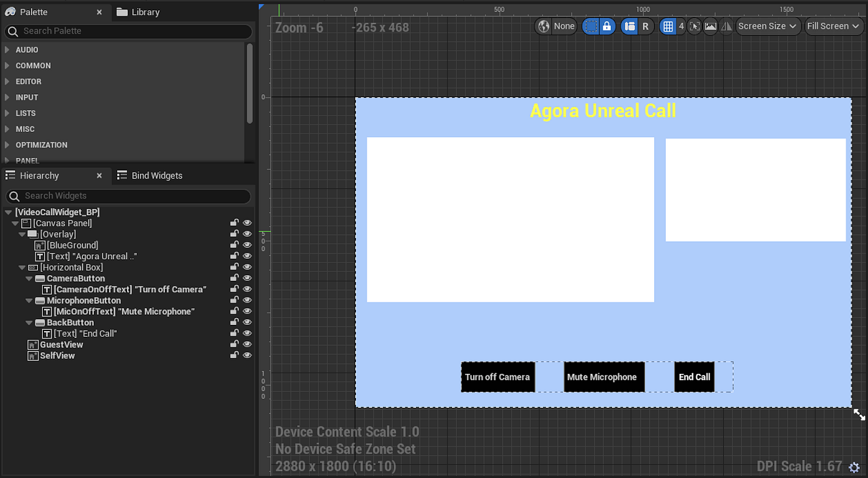Screen dimensions: 868x478
Task: Click the Turn off Camera button in canvas
Action: (x=498, y=377)
